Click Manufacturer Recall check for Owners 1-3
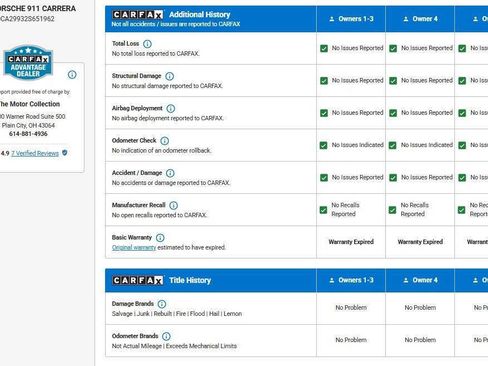488x366 pixels. [x=323, y=210]
